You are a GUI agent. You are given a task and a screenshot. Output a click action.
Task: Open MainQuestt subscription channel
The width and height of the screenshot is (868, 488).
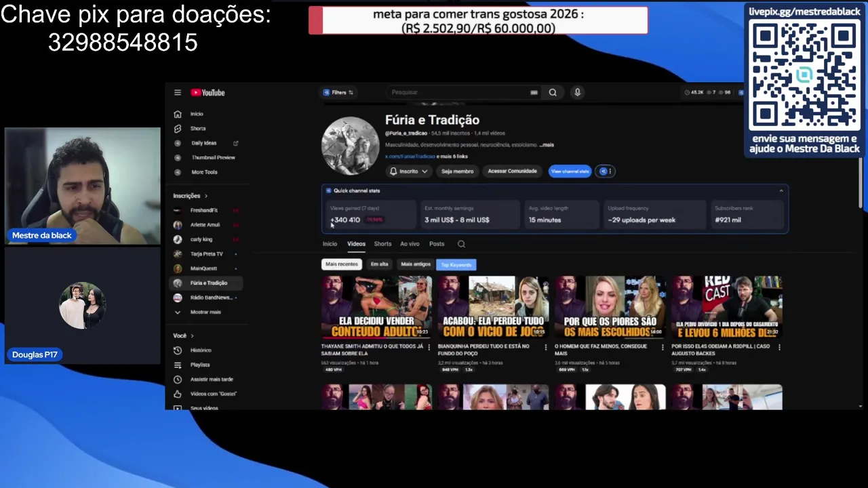tap(203, 268)
